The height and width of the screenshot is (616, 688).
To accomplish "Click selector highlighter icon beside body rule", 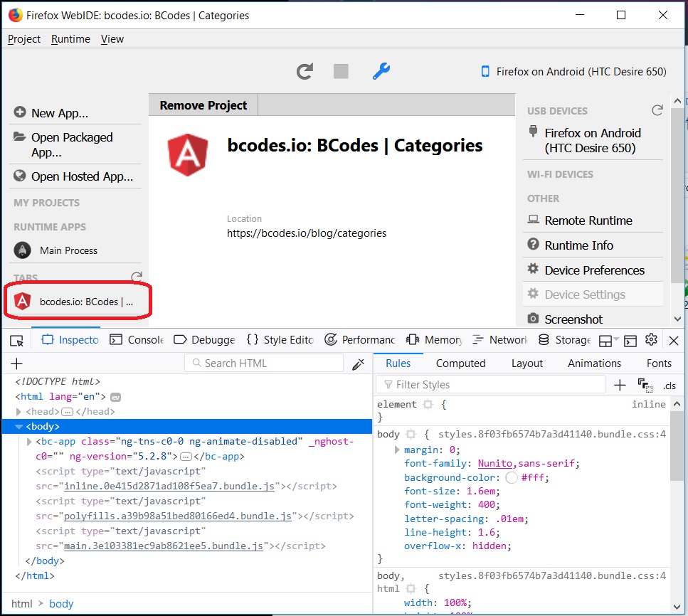I will point(411,435).
